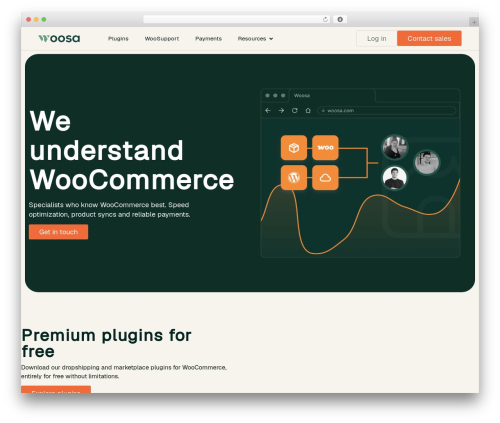Screen dimensions: 500x423
Task: Click bottom team member avatar
Action: (x=395, y=178)
